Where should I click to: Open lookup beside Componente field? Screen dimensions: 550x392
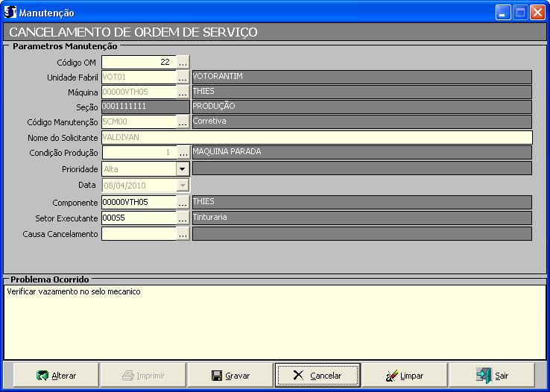click(x=183, y=203)
